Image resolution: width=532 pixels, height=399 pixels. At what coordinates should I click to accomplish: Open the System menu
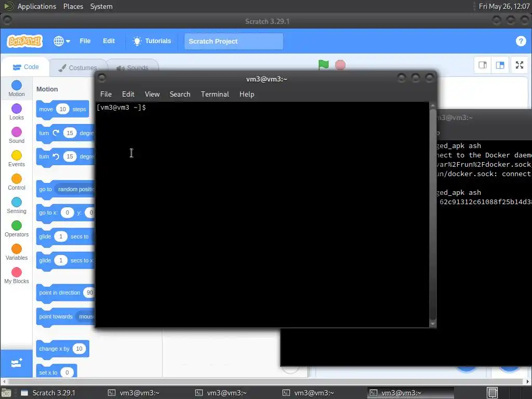coord(101,6)
